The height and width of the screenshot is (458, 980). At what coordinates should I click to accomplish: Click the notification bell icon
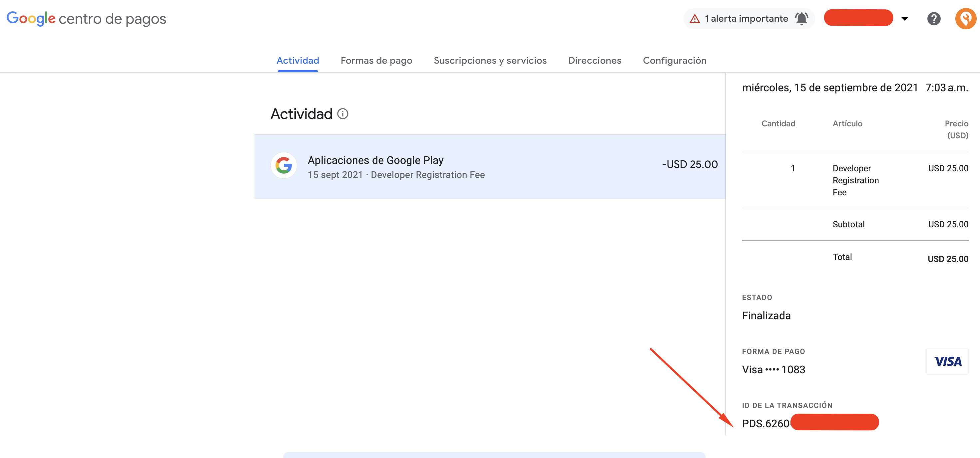(x=801, y=19)
